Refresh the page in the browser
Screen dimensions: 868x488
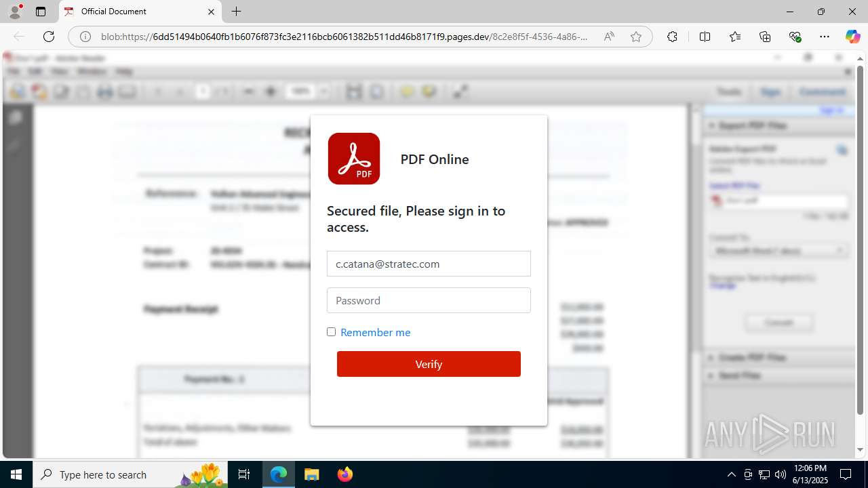pyautogui.click(x=49, y=37)
